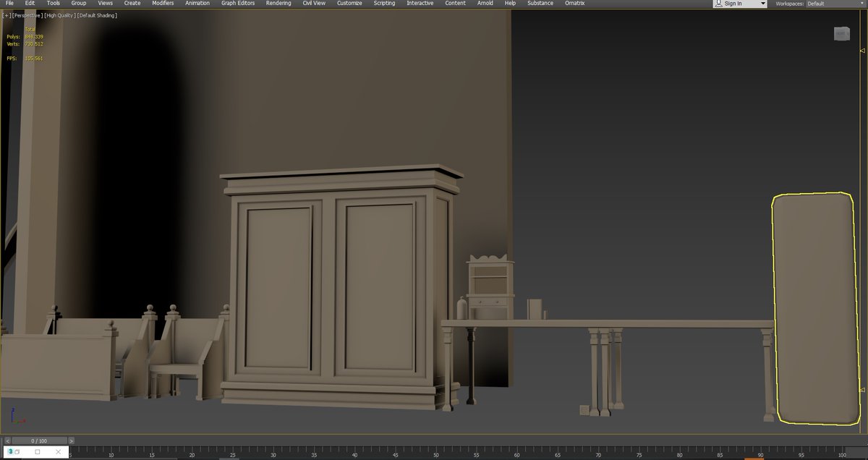The width and height of the screenshot is (868, 460).
Task: Open the Create menu
Action: [132, 3]
